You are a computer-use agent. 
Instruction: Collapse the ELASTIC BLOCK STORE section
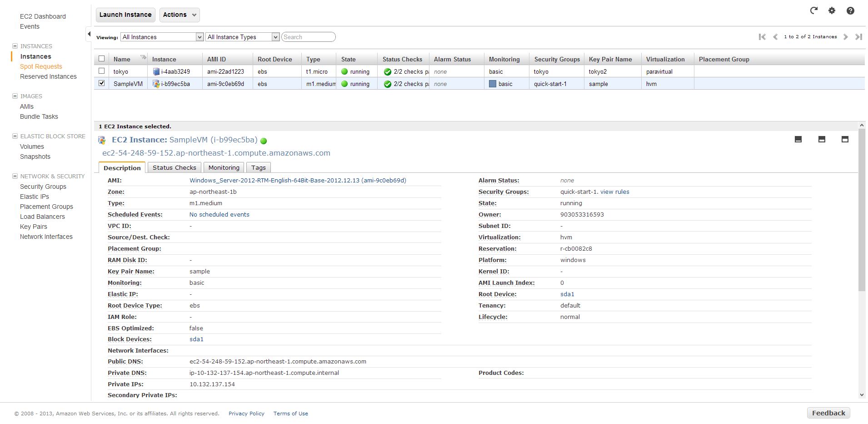tap(15, 136)
